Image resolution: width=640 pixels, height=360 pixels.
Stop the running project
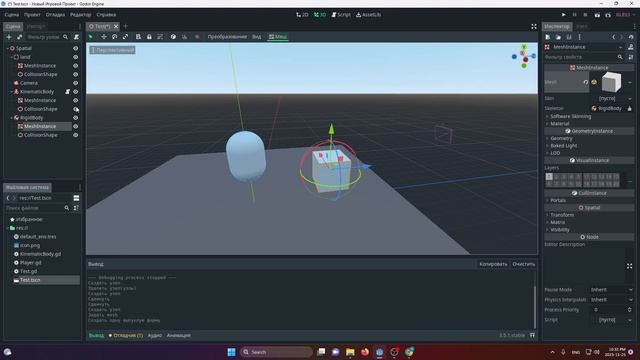coord(585,15)
